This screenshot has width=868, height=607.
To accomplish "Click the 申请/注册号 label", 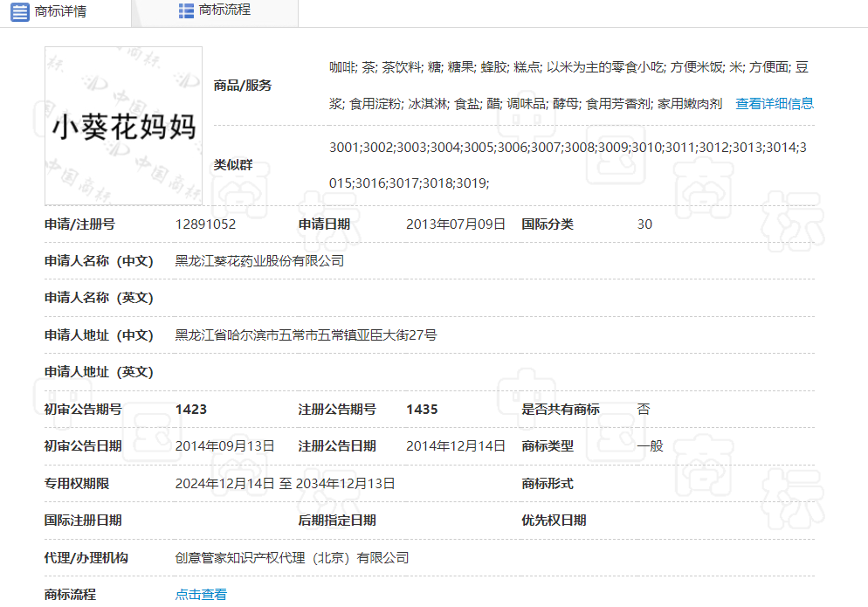I will [79, 224].
